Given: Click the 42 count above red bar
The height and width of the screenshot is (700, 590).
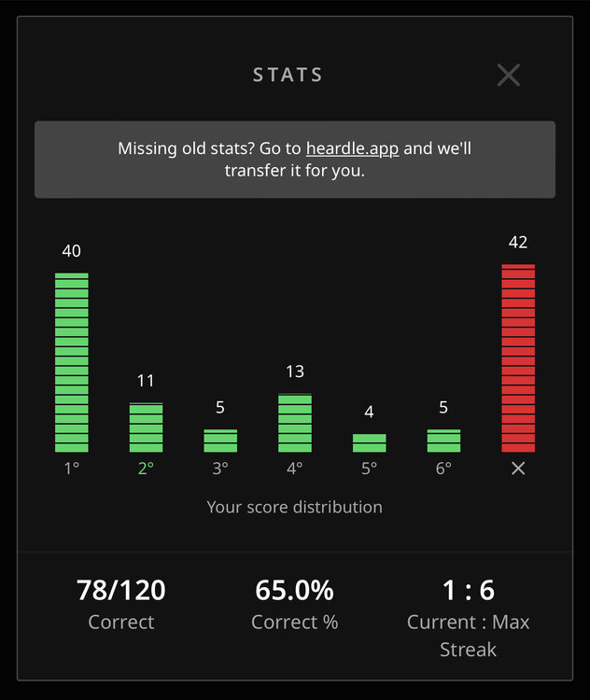Looking at the screenshot, I should (x=518, y=243).
